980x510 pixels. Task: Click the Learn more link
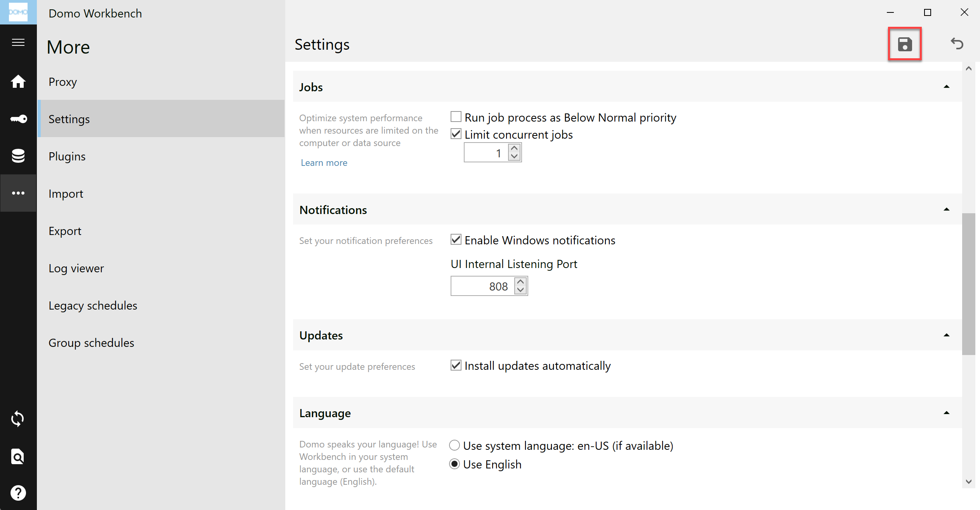click(324, 162)
